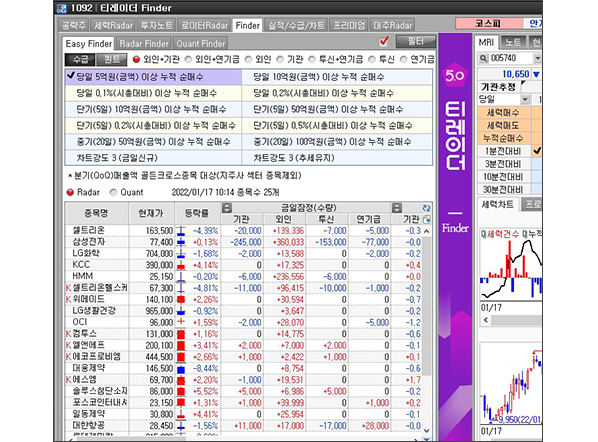
Task: Switch to the 공략주 tab
Action: click(74, 26)
